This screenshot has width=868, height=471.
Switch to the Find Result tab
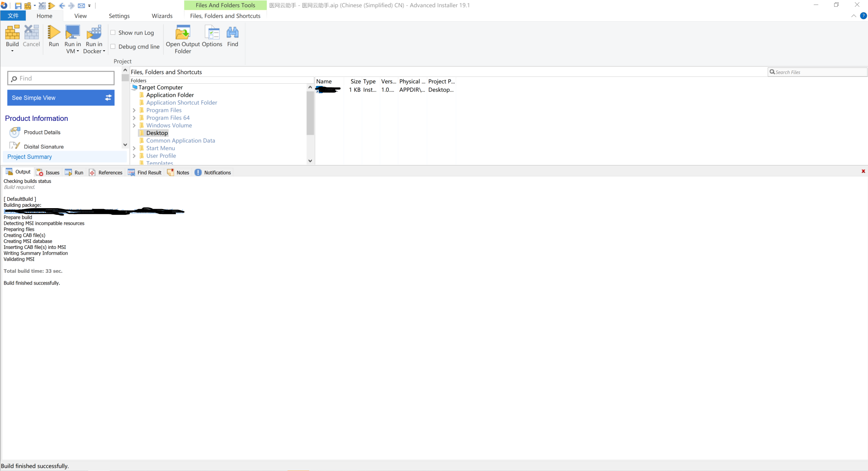(x=145, y=172)
